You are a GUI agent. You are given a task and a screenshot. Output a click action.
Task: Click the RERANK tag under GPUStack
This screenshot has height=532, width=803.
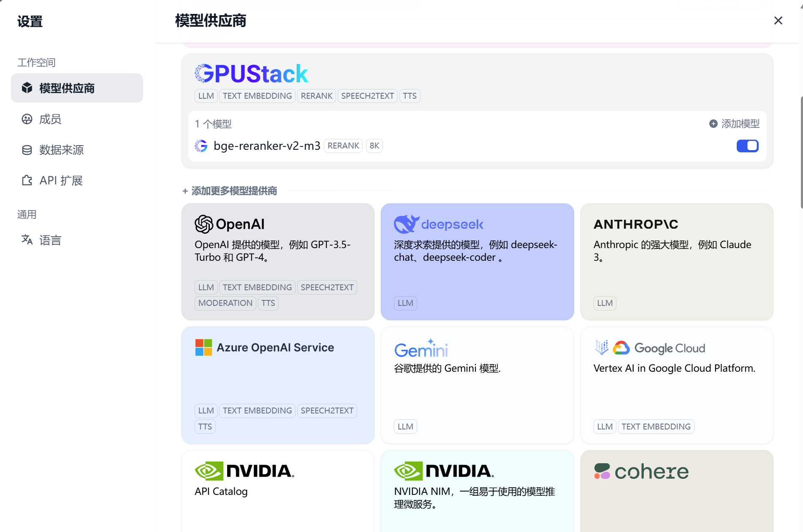pos(316,96)
